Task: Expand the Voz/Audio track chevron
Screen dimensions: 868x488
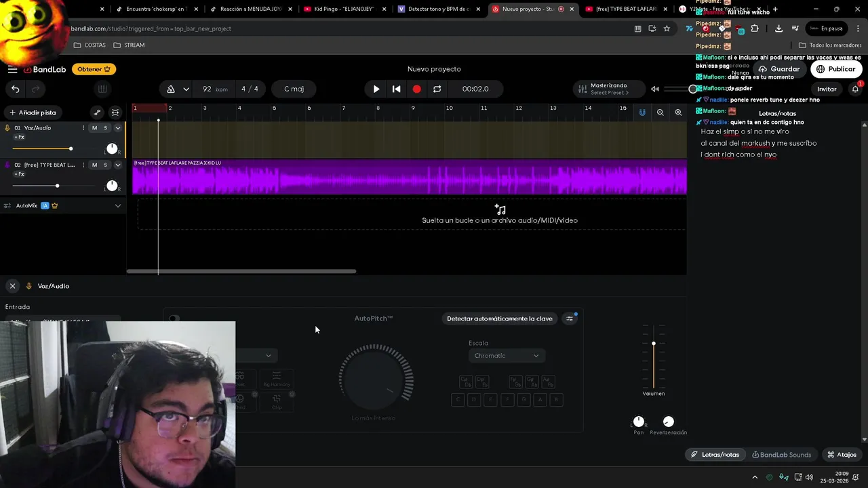Action: click(x=117, y=128)
